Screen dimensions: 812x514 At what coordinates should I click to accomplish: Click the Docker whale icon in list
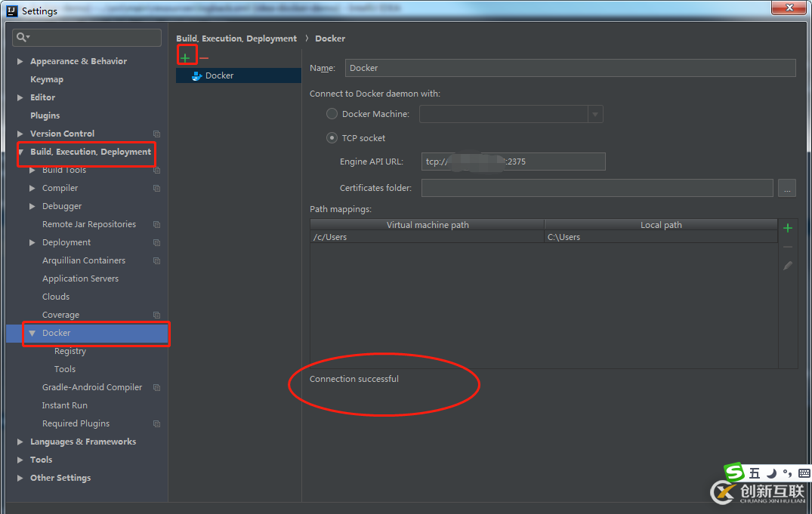197,75
